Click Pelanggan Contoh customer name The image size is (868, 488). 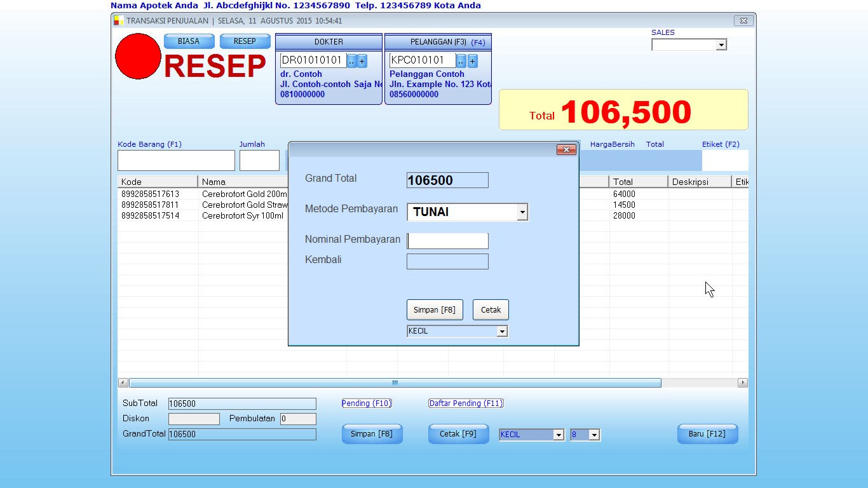click(x=427, y=74)
